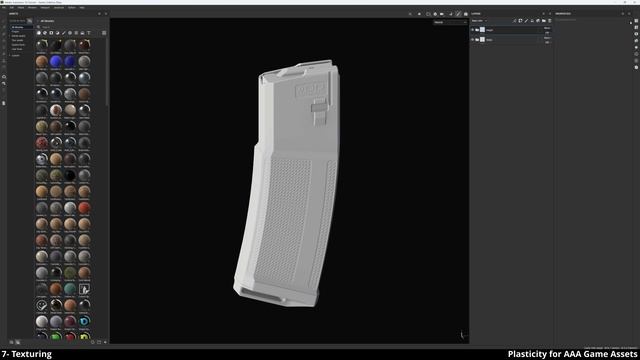Click the asset search input field

pos(71,27)
